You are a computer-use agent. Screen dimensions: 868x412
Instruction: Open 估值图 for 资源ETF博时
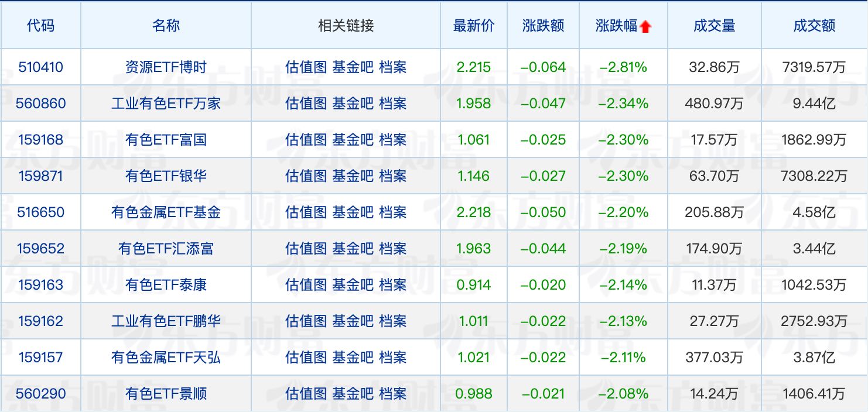click(x=306, y=67)
